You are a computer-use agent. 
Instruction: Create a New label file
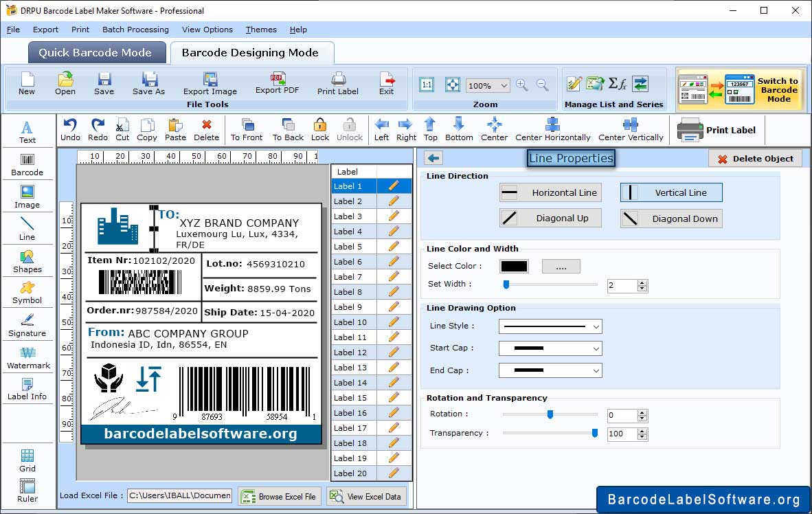[x=27, y=84]
